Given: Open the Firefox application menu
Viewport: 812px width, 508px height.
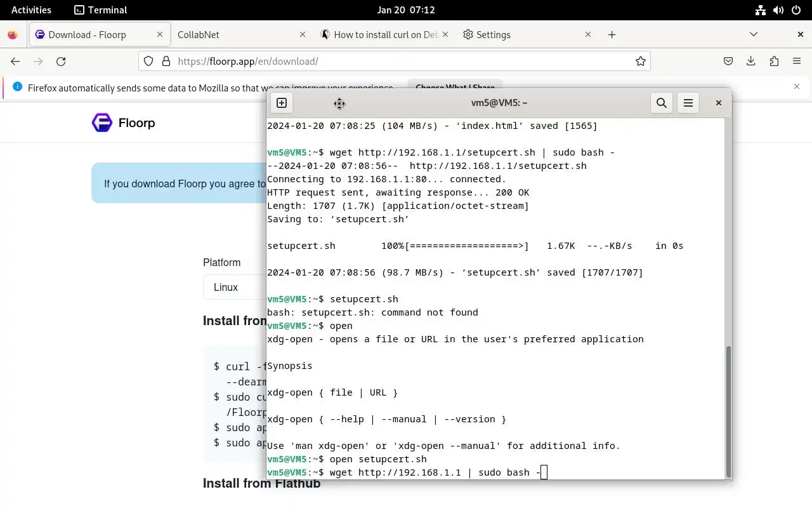Looking at the screenshot, I should click(797, 61).
